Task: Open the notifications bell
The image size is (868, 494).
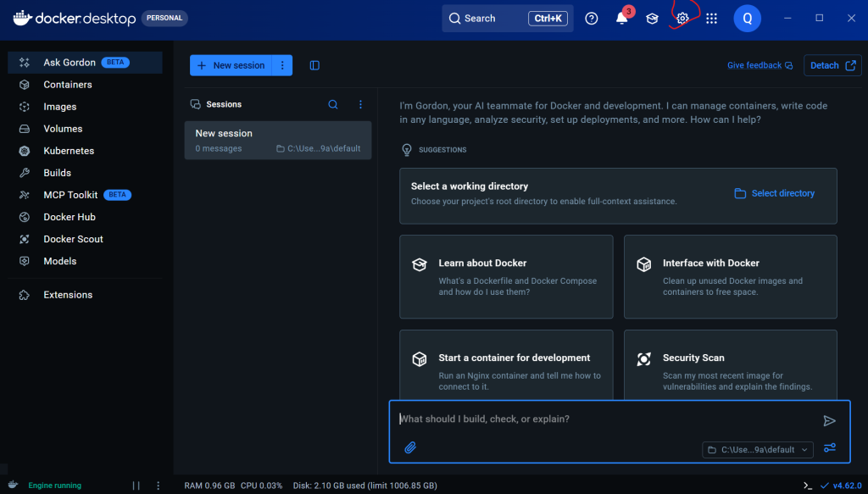Action: point(621,19)
